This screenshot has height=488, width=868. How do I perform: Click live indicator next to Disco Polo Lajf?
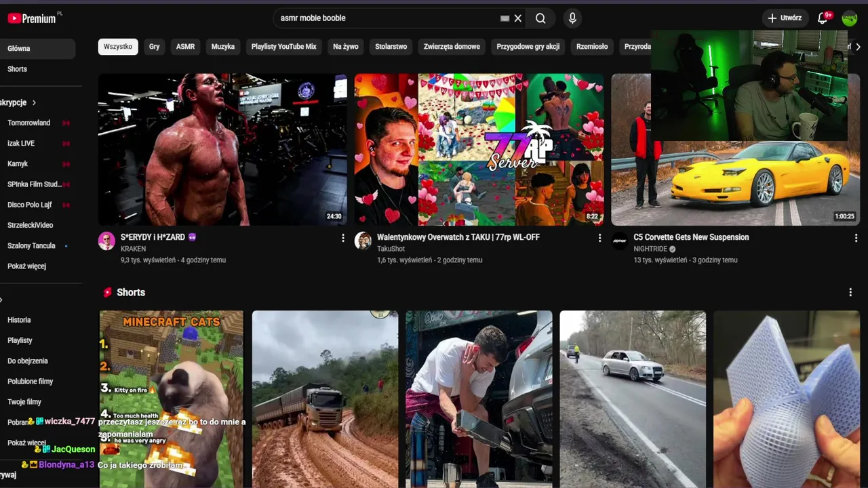(x=66, y=204)
